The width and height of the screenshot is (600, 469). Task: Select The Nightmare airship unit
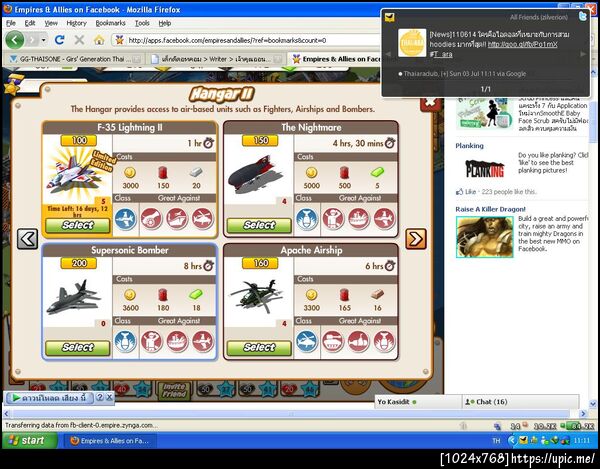pos(259,225)
